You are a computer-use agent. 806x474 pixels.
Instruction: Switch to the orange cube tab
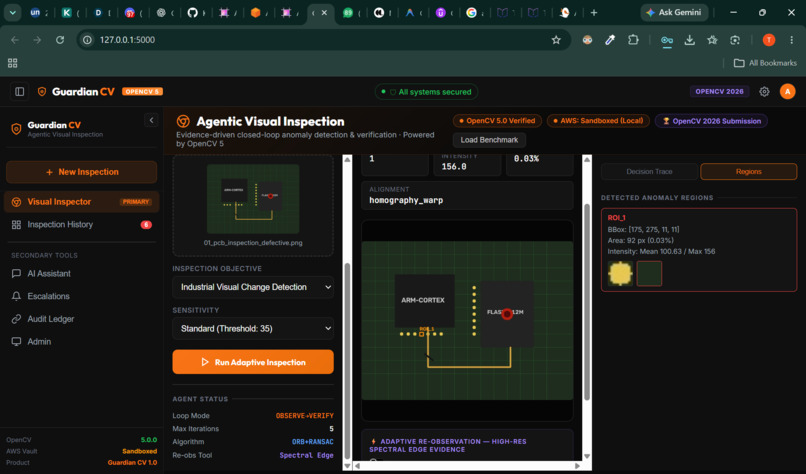pos(255,13)
